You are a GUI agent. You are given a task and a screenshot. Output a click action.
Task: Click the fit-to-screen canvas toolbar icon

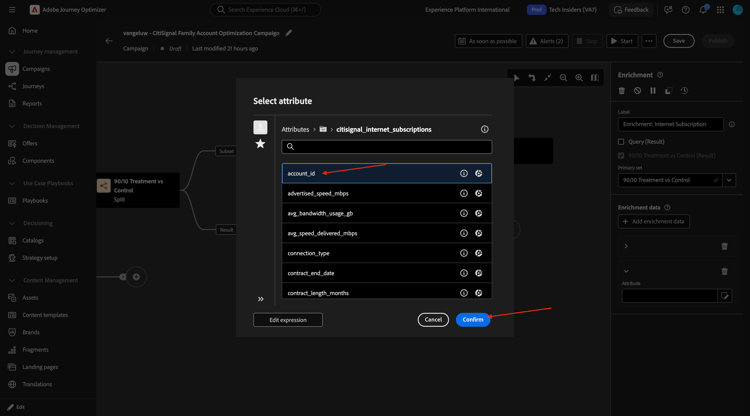[548, 78]
